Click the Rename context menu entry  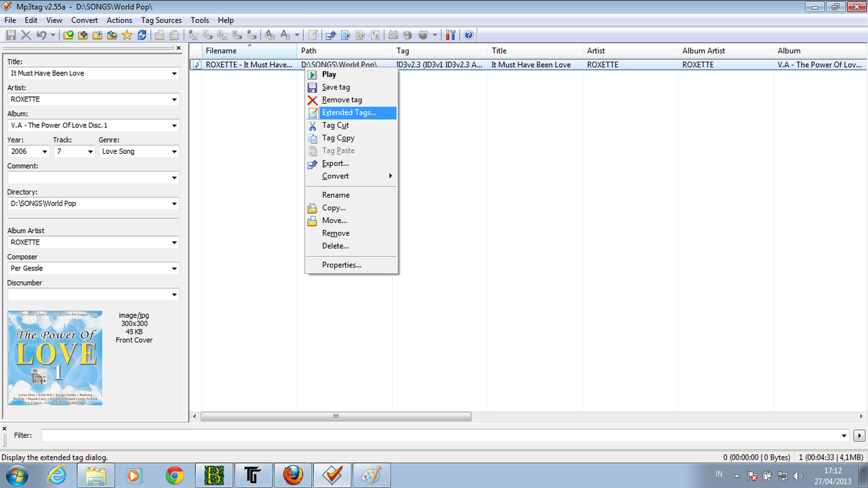(x=336, y=195)
